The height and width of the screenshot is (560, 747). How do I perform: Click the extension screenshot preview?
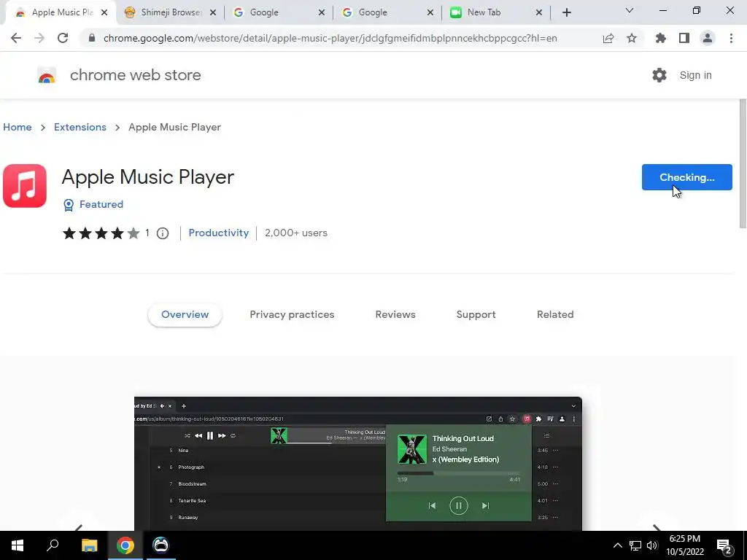pos(357,463)
